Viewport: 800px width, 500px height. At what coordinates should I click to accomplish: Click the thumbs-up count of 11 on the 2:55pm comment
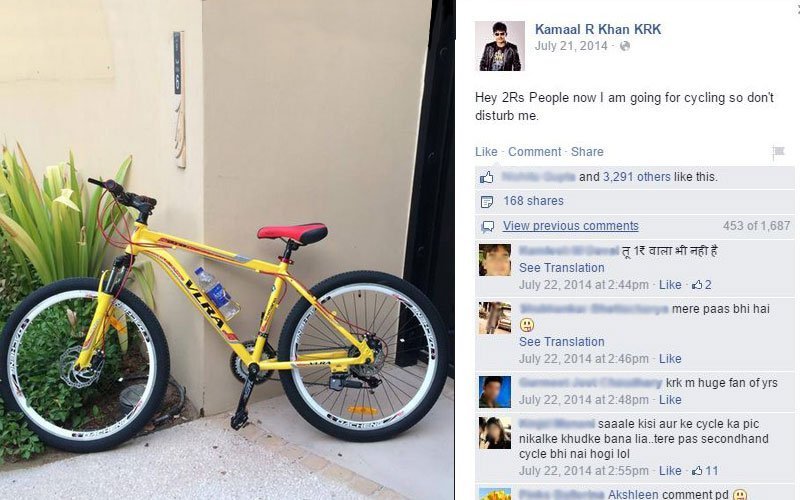[705, 470]
